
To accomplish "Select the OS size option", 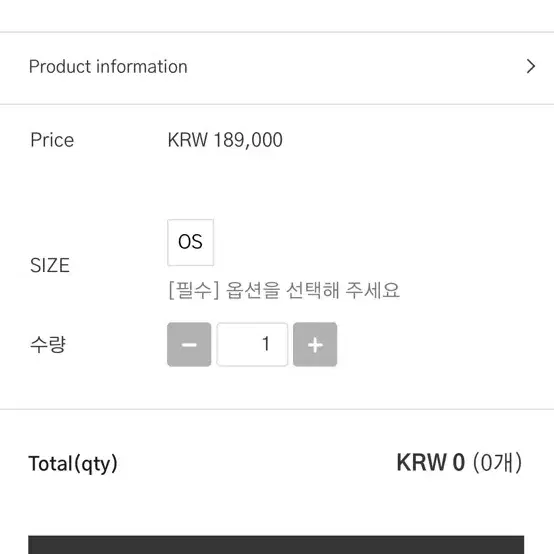I will click(190, 242).
